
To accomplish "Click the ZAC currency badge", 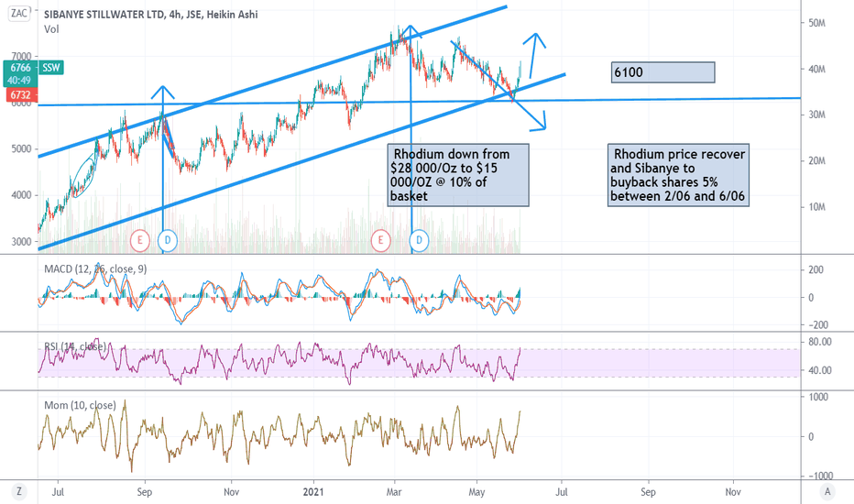I will pyautogui.click(x=19, y=13).
